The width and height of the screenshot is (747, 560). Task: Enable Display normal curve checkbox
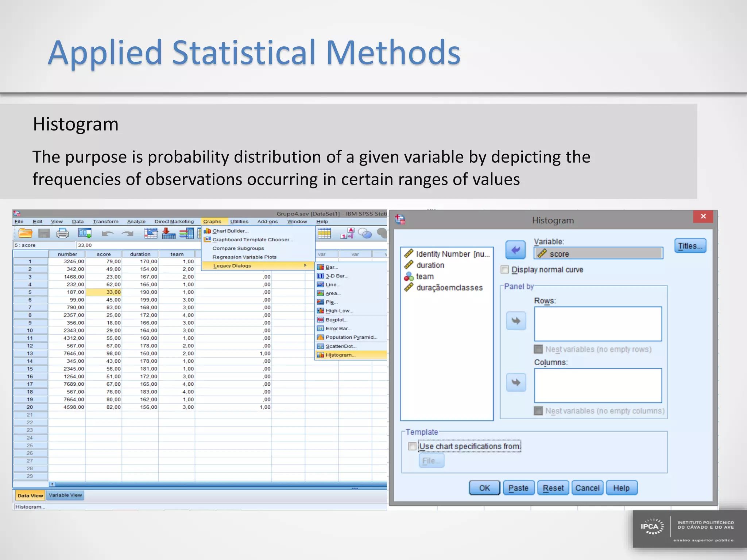[504, 270]
